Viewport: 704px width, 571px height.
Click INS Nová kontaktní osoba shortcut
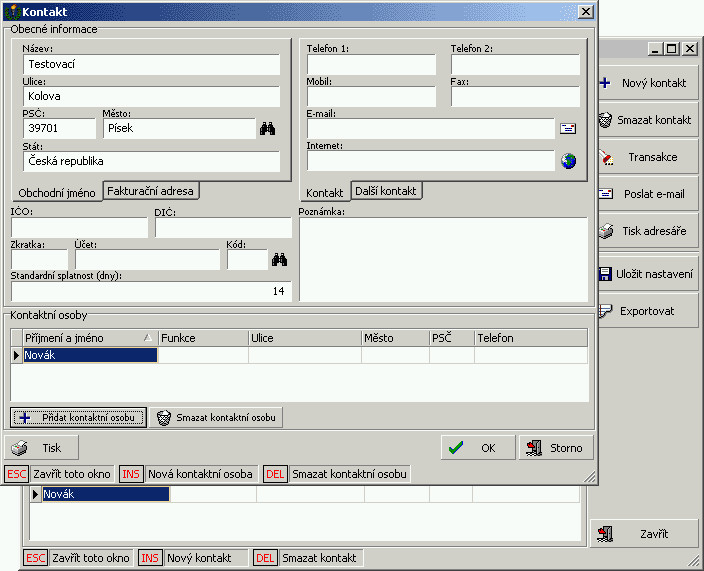(x=189, y=474)
